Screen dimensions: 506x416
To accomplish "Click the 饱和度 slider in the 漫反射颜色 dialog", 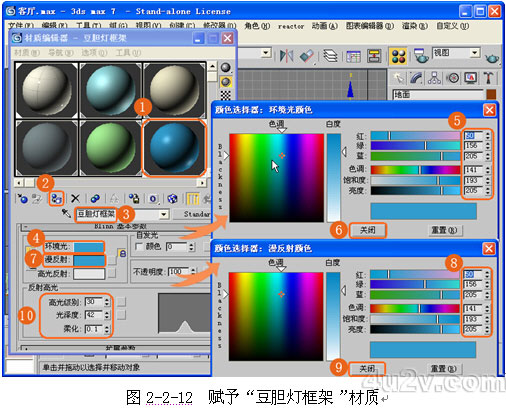I will tap(415, 319).
